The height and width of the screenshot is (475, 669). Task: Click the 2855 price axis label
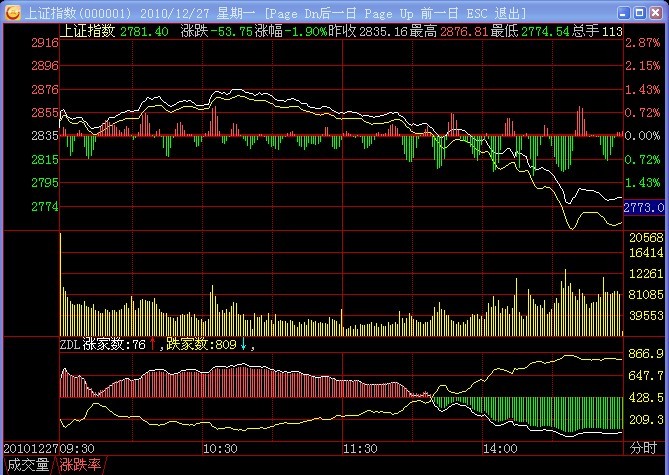pyautogui.click(x=45, y=113)
